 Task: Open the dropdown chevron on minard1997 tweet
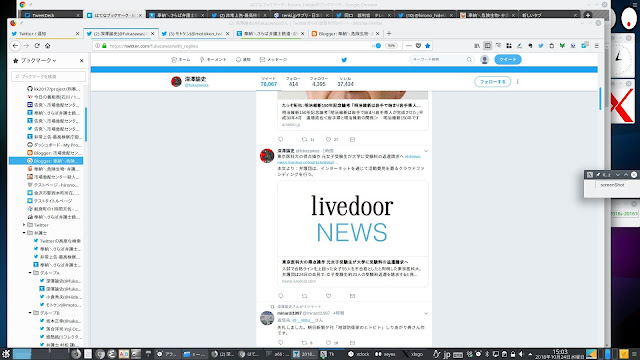(x=426, y=313)
